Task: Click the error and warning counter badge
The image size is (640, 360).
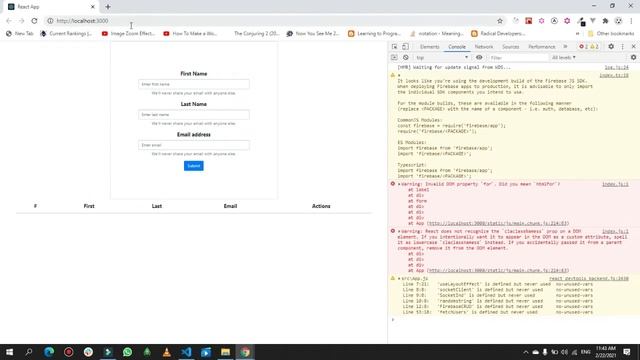Action: pos(589,47)
